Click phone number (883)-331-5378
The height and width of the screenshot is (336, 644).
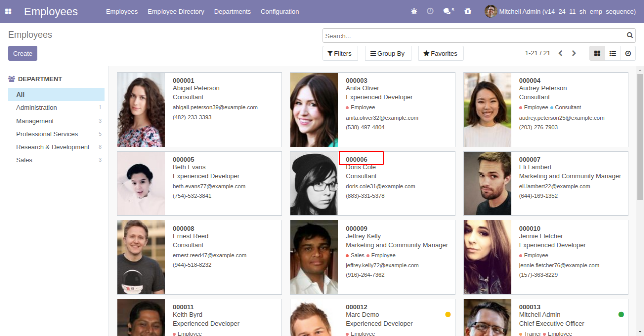[365, 196]
